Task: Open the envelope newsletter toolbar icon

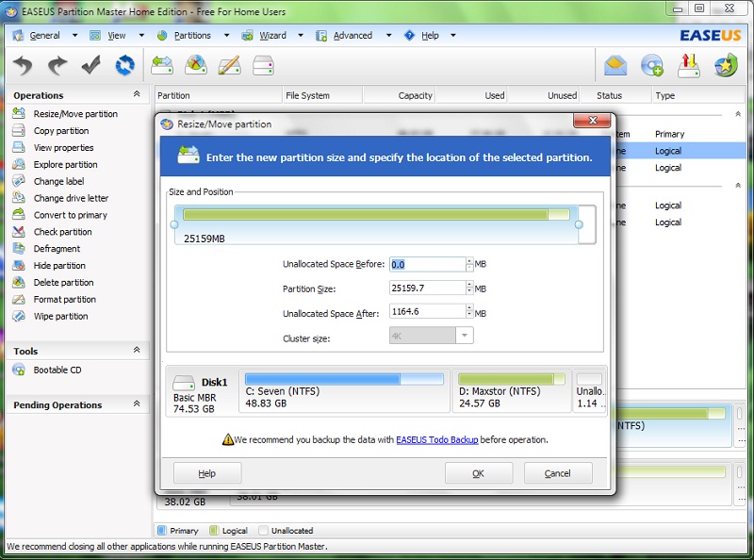Action: click(x=615, y=65)
